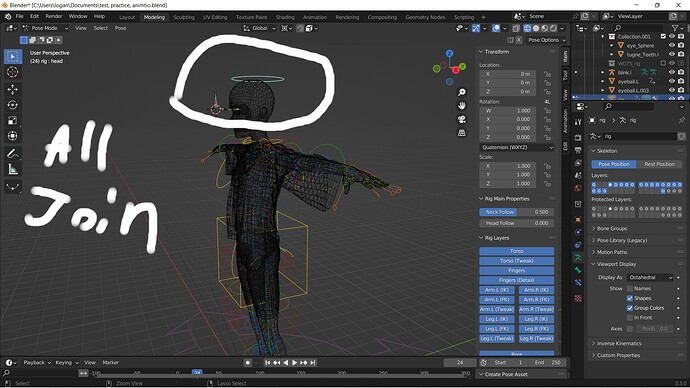The height and width of the screenshot is (388, 690).
Task: Toggle the Torso rig layer button
Action: pos(517,251)
